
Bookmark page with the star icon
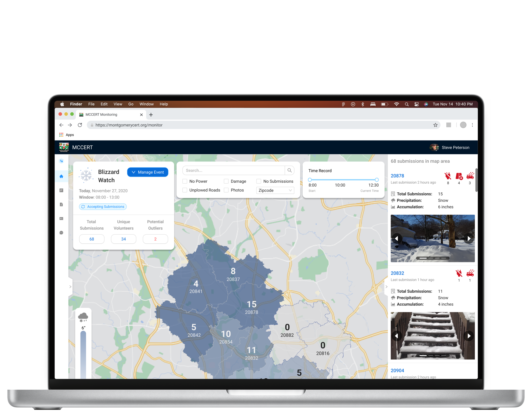click(x=435, y=125)
